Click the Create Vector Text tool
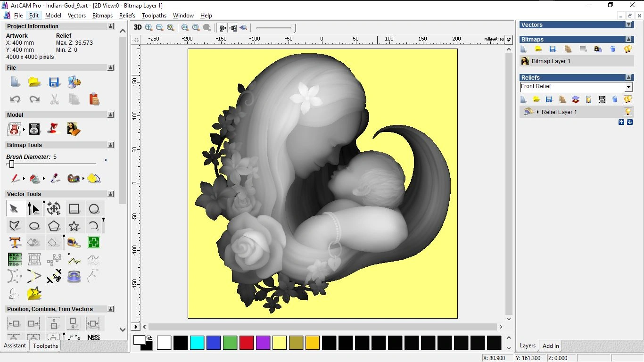The height and width of the screenshot is (362, 644). point(15,243)
